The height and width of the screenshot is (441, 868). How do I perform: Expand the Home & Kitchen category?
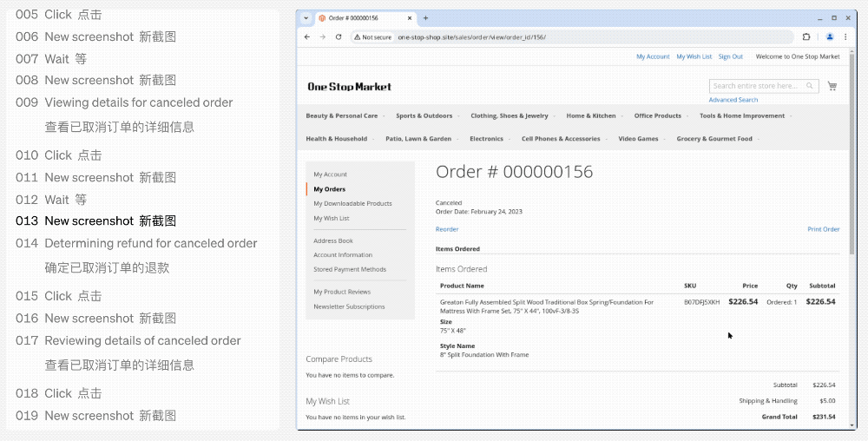[591, 115]
